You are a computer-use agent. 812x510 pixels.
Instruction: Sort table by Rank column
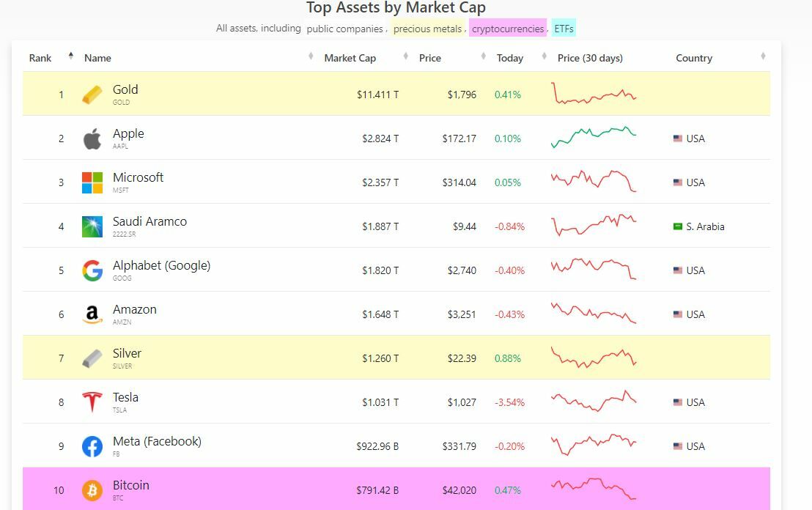pyautogui.click(x=40, y=58)
